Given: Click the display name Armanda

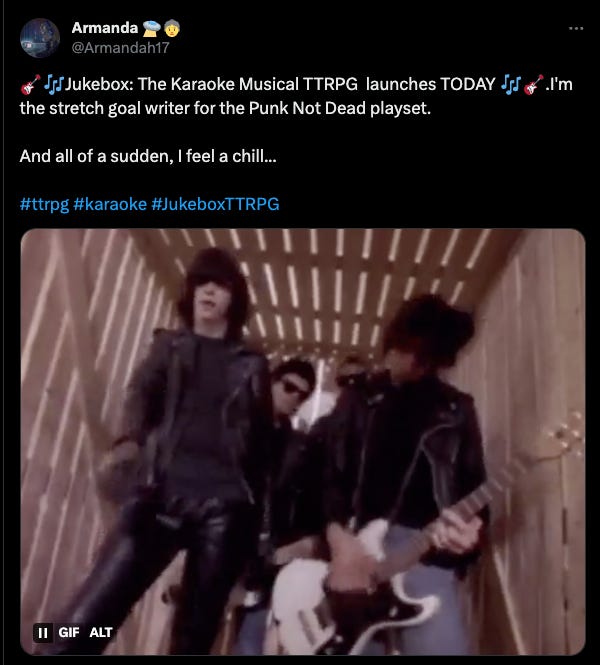Looking at the screenshot, I should [105, 28].
